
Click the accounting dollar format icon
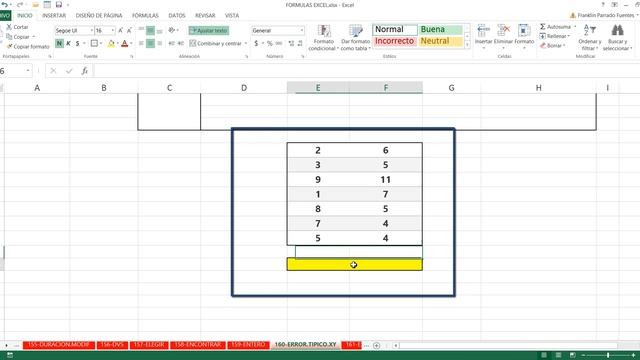(x=256, y=43)
